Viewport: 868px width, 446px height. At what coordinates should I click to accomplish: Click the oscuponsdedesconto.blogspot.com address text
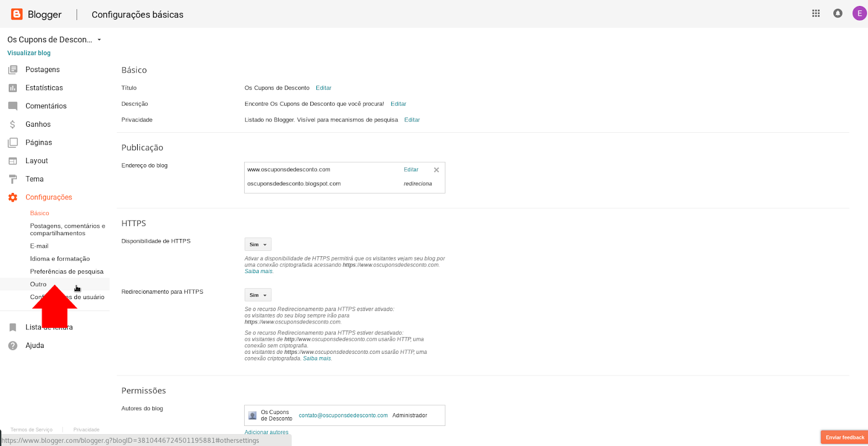point(294,184)
